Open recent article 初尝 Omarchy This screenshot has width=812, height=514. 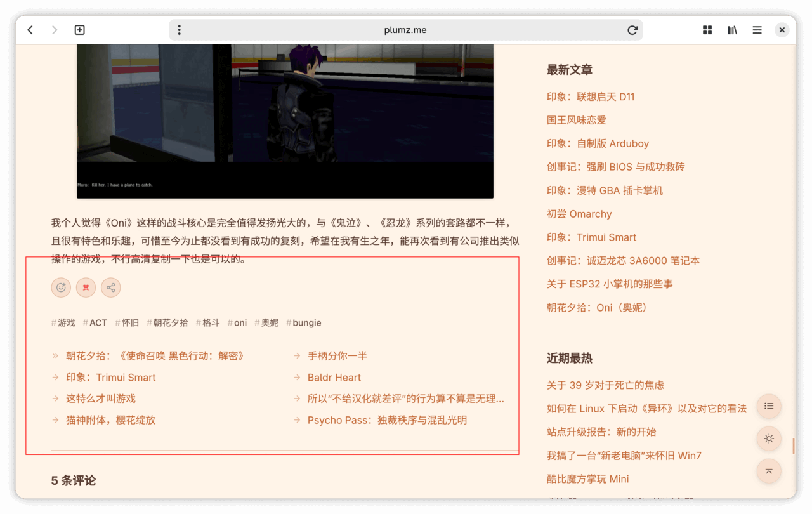coord(579,214)
